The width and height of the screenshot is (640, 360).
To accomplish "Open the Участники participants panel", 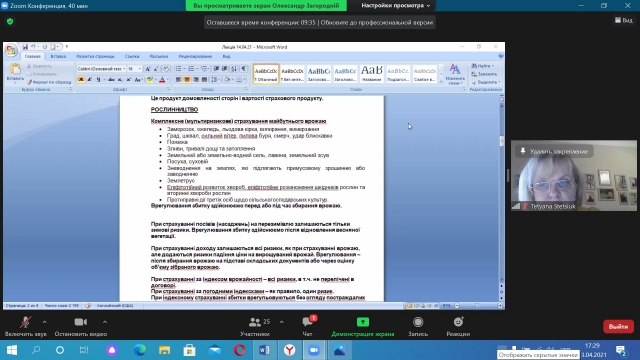I will coord(255,327).
